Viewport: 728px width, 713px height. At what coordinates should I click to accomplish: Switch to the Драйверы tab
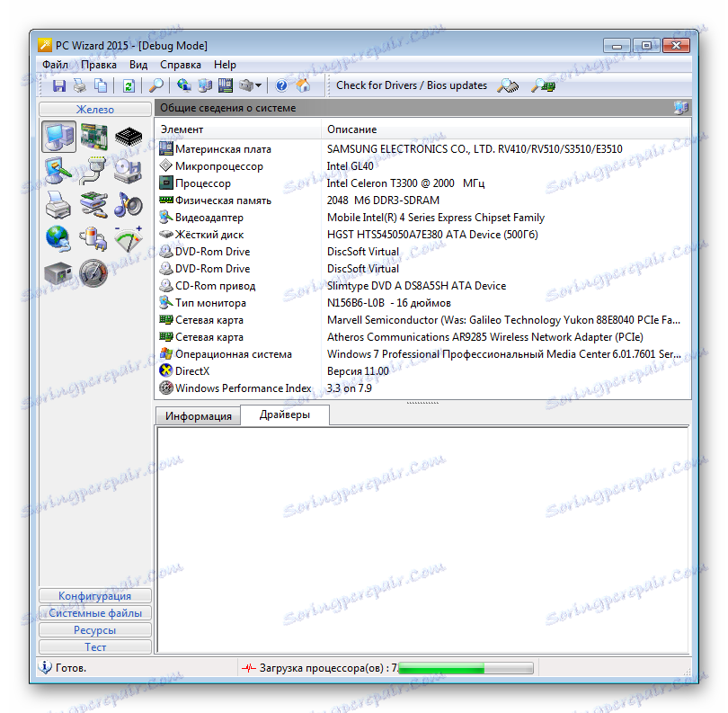point(285,414)
